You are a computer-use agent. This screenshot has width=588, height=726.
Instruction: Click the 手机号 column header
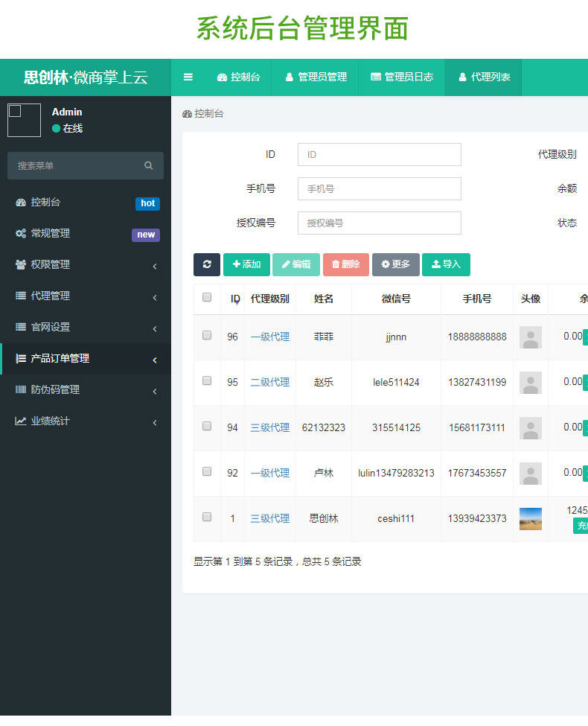click(477, 299)
